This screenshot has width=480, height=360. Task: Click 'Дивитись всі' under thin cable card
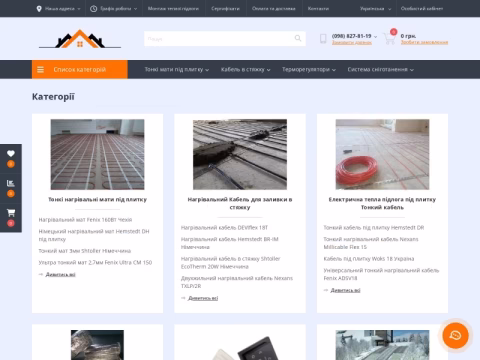345,290
